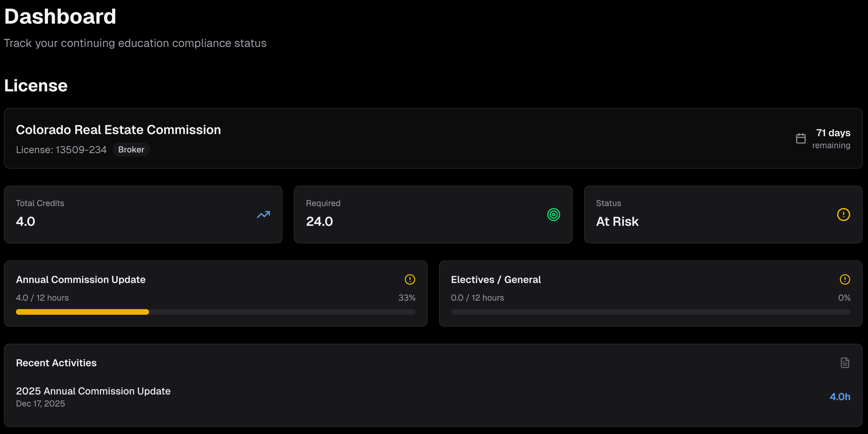The image size is (868, 434).
Task: Select the Dashboard heading
Action: (x=60, y=16)
